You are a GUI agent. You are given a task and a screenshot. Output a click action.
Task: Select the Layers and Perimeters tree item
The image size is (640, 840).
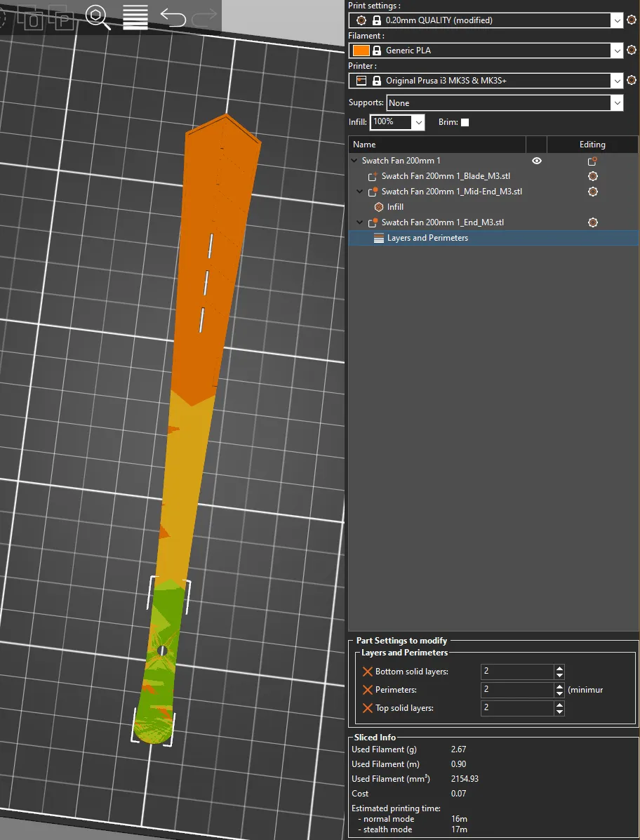427,238
